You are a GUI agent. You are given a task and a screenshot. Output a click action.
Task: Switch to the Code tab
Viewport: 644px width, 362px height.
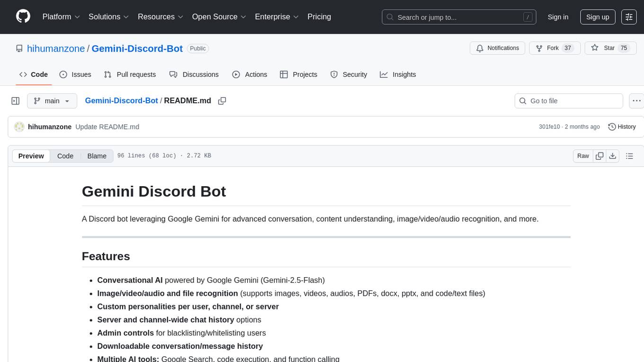point(34,74)
